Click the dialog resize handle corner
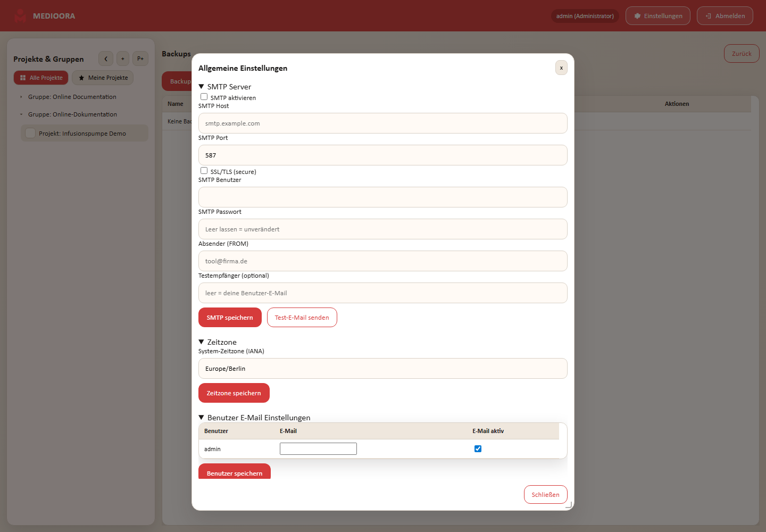The image size is (766, 532). tap(569, 505)
